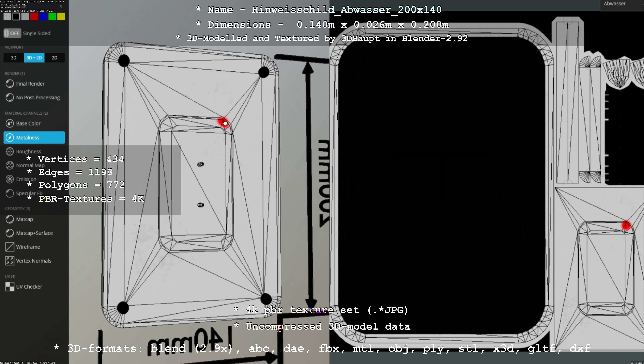Switch to Wireframe display icon

tap(10, 247)
